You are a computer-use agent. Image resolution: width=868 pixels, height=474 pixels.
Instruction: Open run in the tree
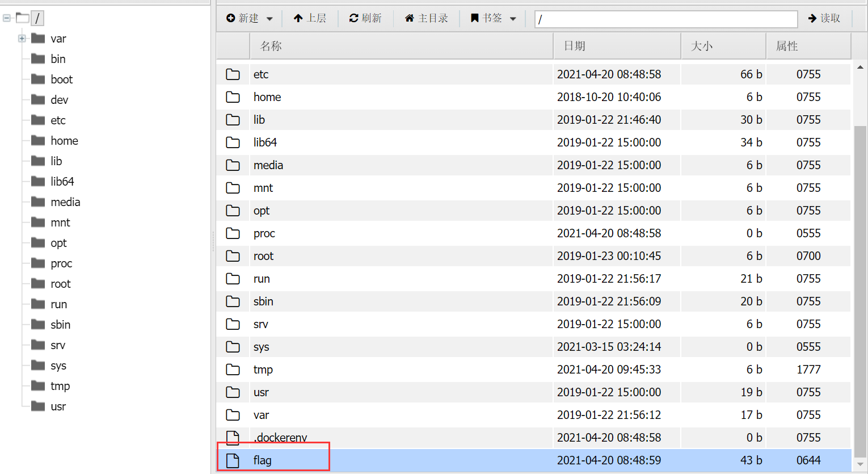tap(58, 304)
